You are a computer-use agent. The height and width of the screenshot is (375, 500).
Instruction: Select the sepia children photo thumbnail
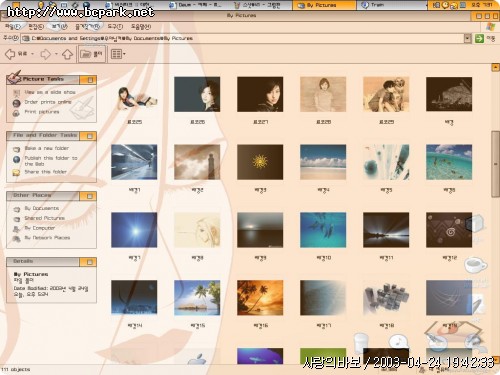pos(386,94)
